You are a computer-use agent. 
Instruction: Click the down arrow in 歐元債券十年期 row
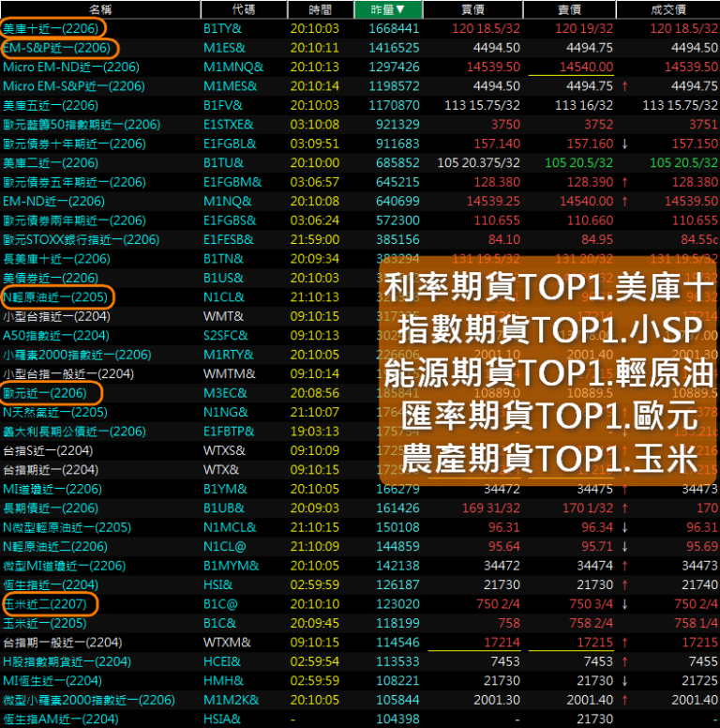tap(624, 144)
